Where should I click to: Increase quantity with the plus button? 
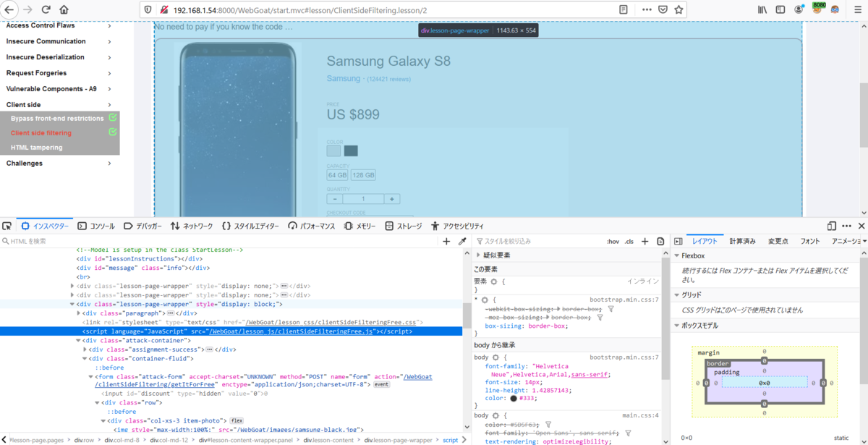click(x=391, y=199)
